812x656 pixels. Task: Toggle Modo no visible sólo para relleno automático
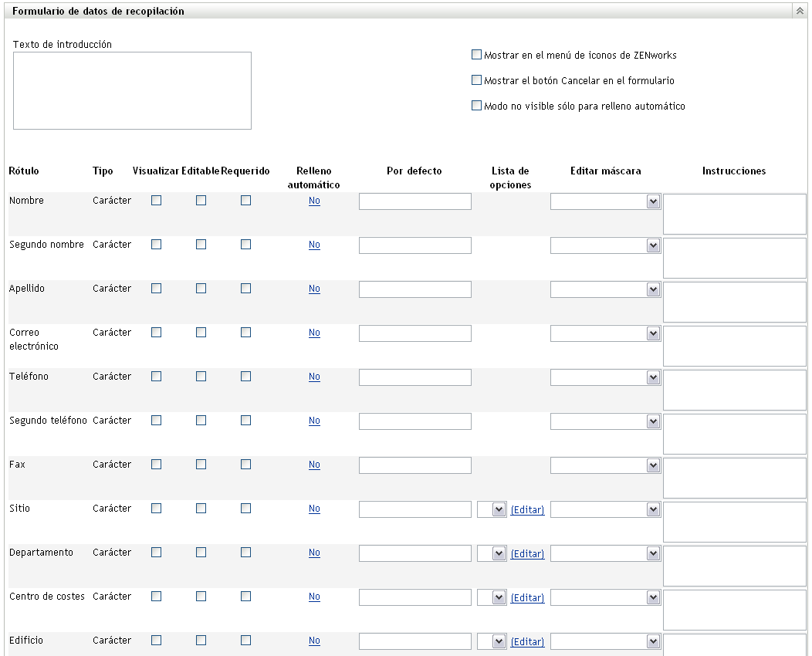pyautogui.click(x=476, y=106)
